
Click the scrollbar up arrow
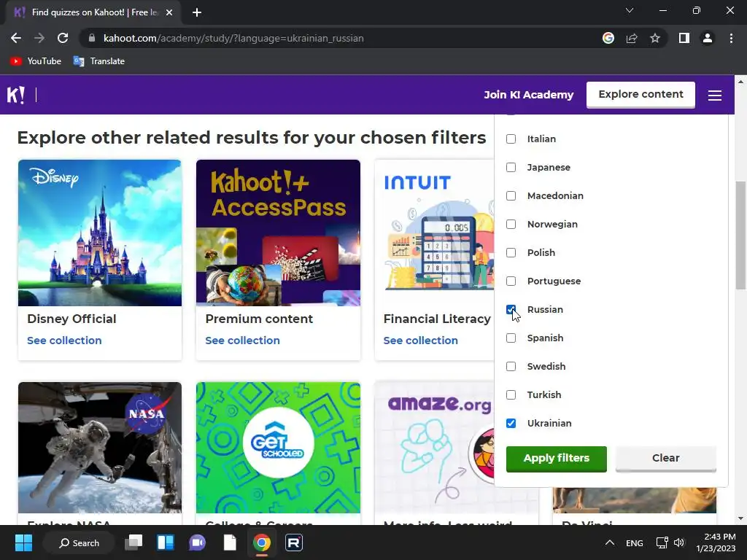(740, 82)
